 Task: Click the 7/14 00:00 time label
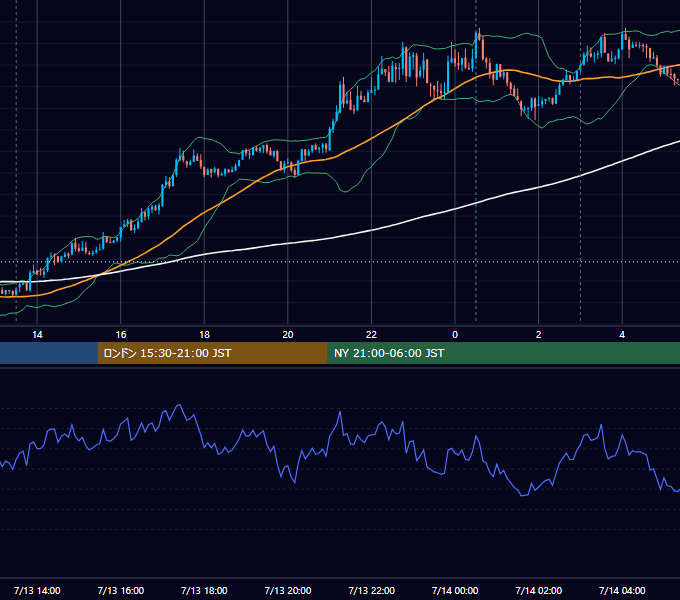coord(455,590)
